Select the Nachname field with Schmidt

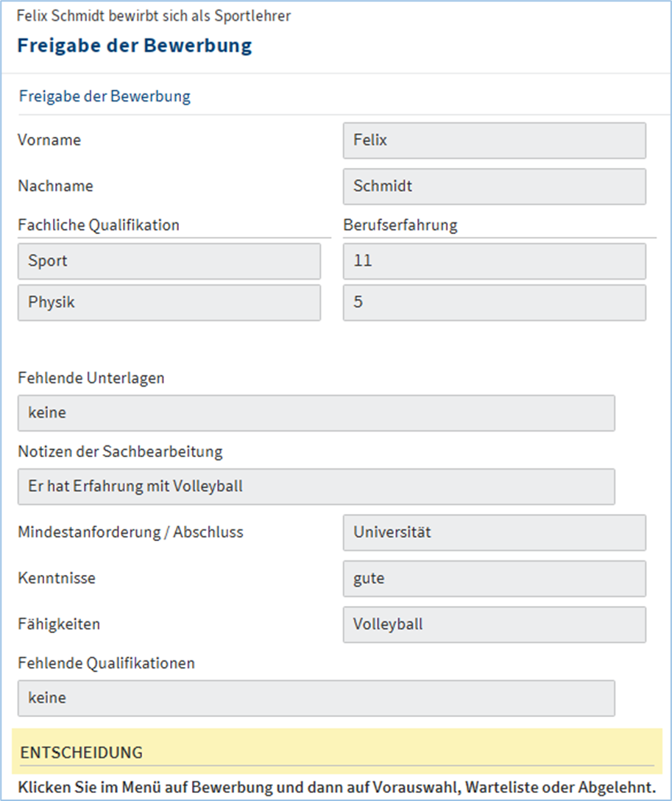coord(494,186)
